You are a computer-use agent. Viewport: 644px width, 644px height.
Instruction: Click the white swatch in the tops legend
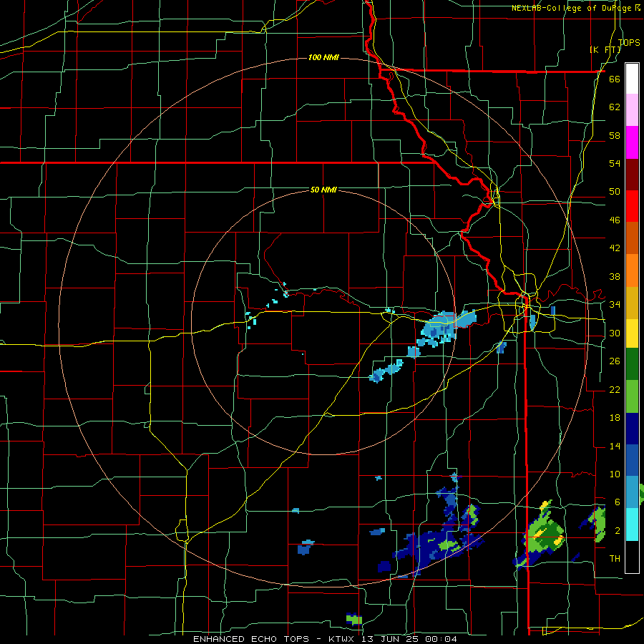pos(632,79)
